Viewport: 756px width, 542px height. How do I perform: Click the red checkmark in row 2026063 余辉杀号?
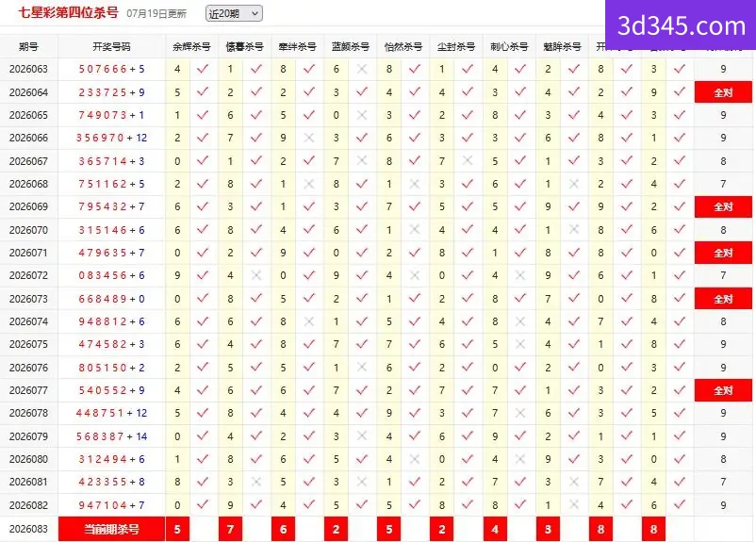(x=203, y=69)
